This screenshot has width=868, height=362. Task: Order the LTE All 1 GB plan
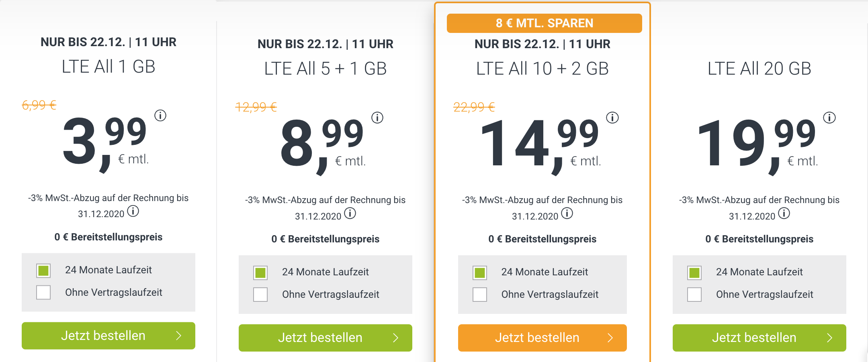(x=108, y=336)
